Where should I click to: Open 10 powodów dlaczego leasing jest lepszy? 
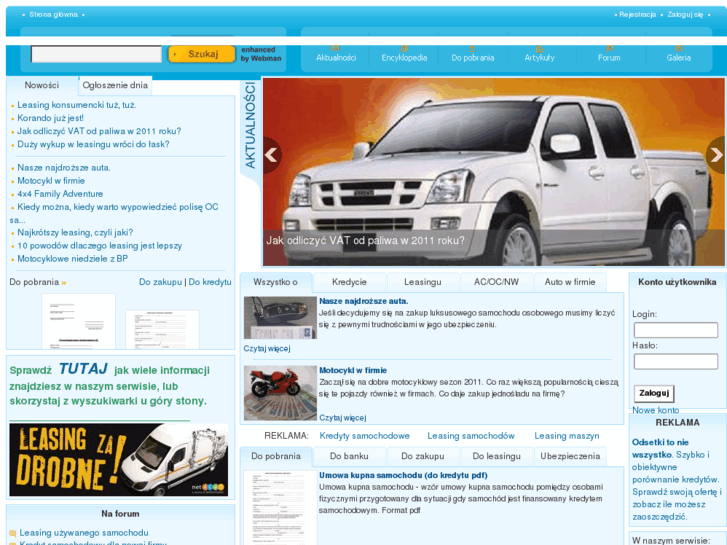[x=100, y=246]
